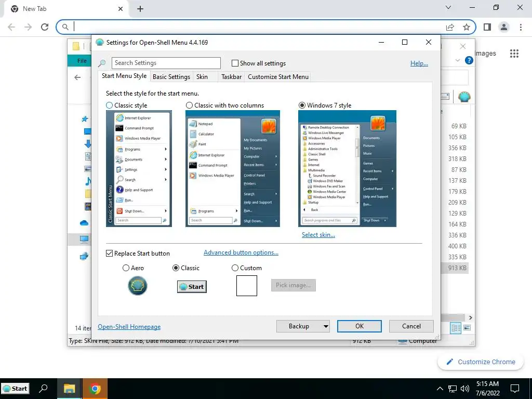
Task: Click the share page icon in the address bar
Action: point(450,27)
